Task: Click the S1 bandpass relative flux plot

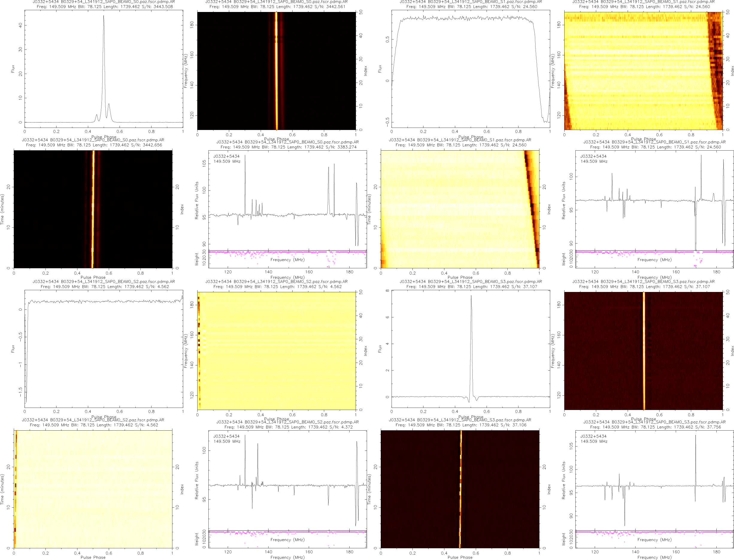Action: pos(654,200)
